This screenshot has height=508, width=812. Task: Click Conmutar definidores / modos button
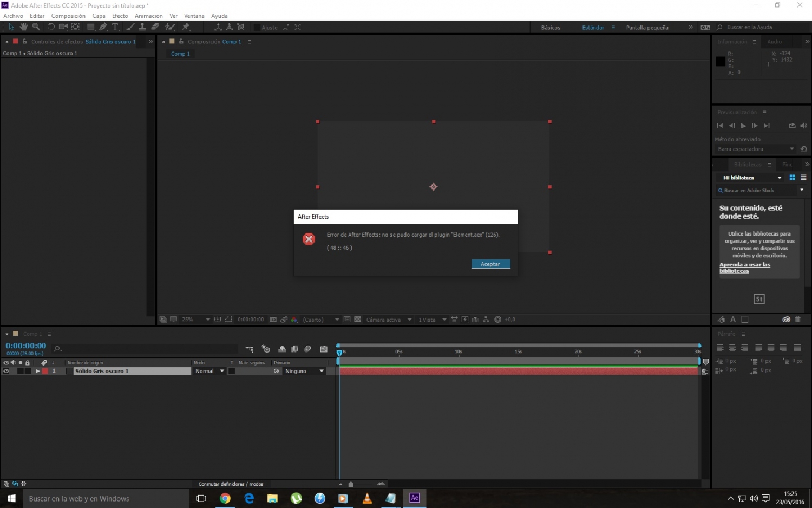coord(231,484)
